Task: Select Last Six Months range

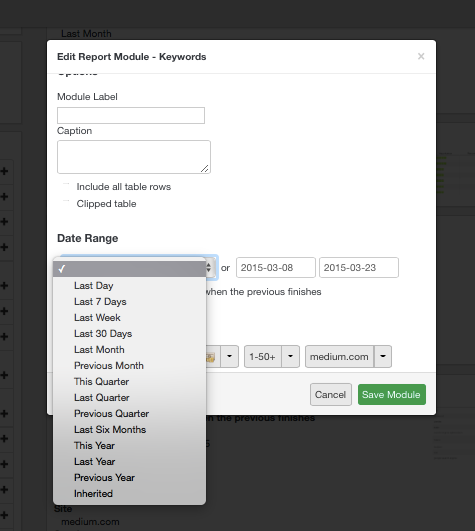Action: pos(129,429)
